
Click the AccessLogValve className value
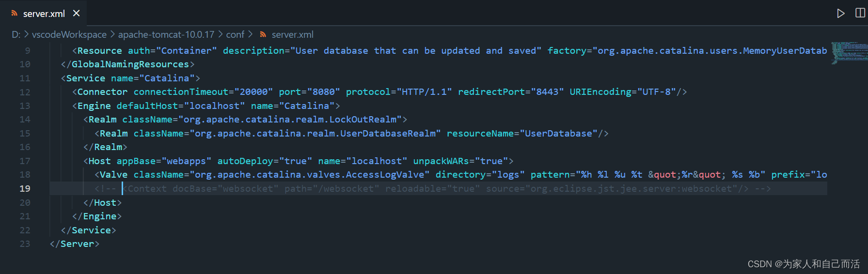pos(310,175)
